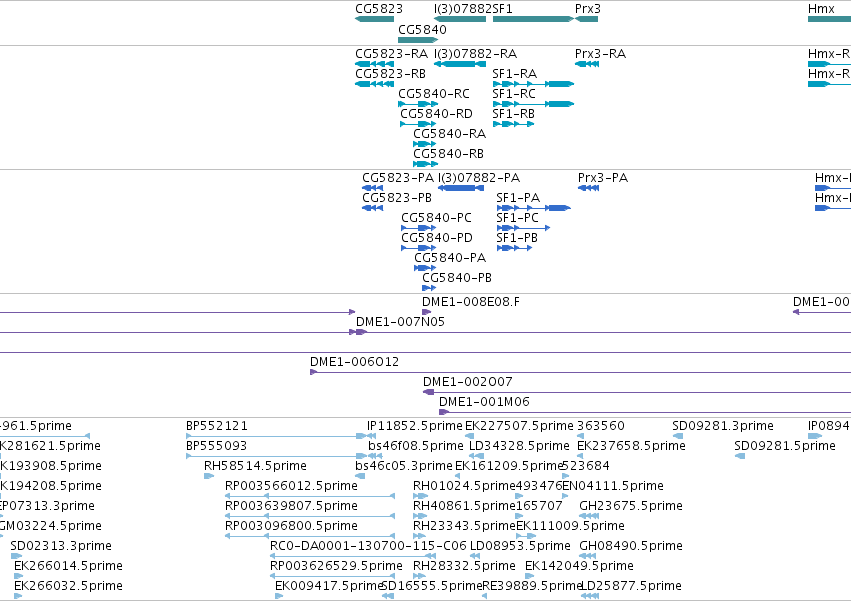Open the CG5823-PB protein label
851x601 pixels.
click(397, 198)
